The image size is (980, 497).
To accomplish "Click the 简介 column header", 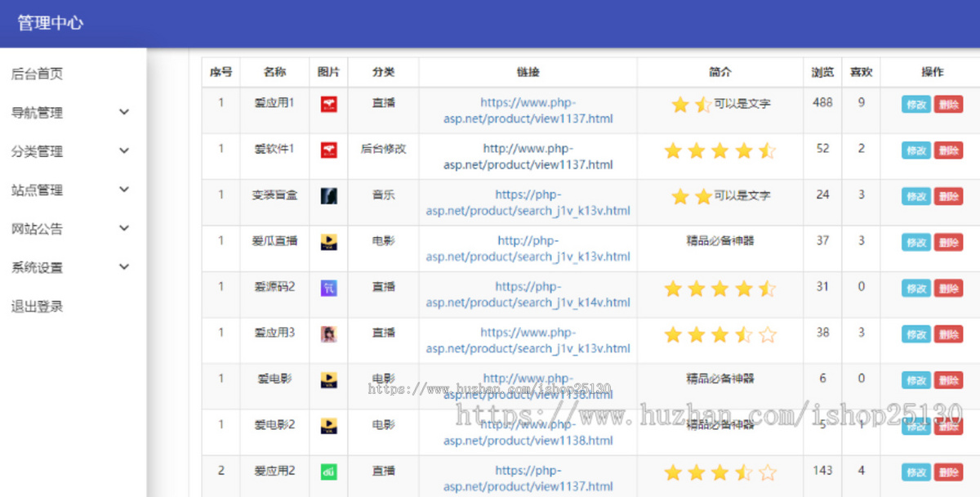I will tap(720, 72).
